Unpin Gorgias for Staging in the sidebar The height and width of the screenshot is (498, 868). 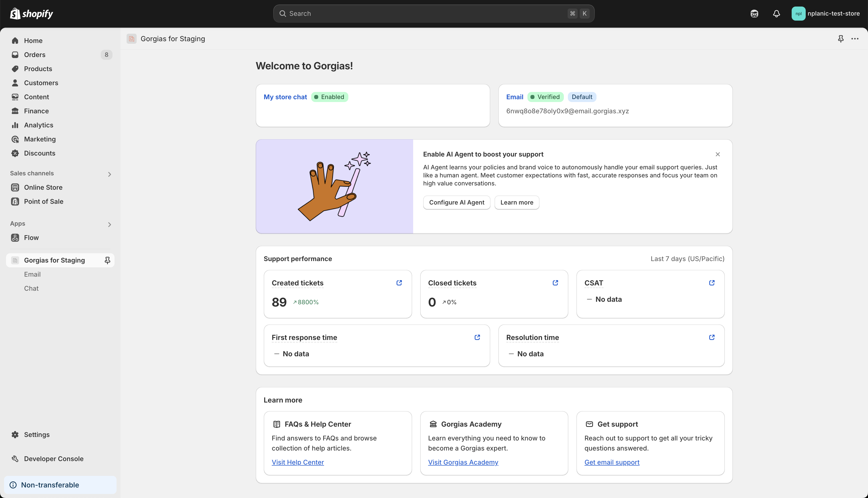107,260
